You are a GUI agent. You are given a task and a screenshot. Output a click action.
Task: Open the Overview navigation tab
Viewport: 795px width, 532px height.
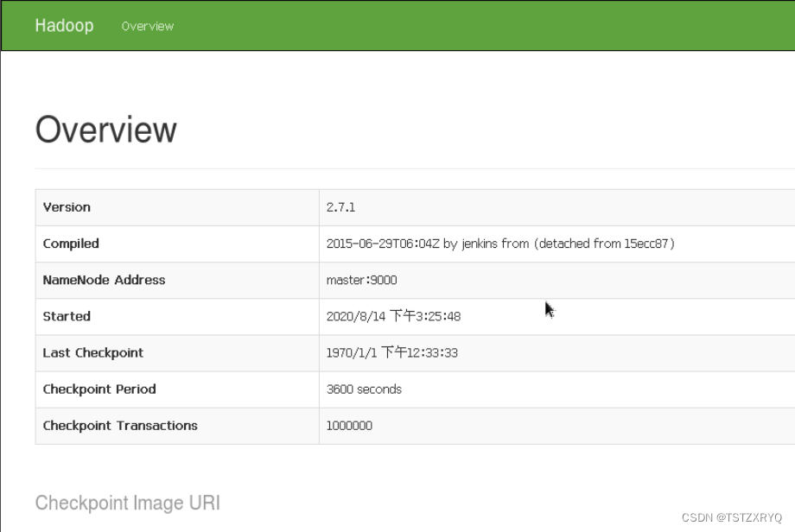pyautogui.click(x=148, y=27)
